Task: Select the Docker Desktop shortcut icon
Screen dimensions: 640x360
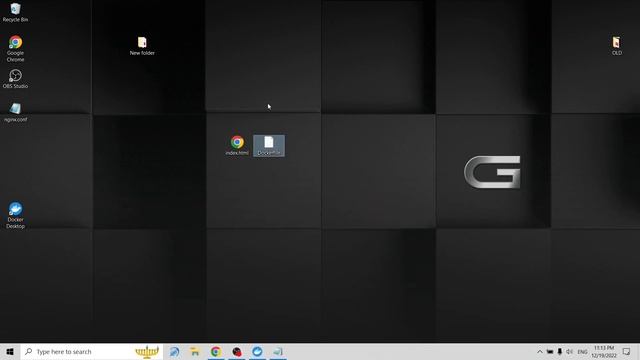Action: (x=16, y=215)
